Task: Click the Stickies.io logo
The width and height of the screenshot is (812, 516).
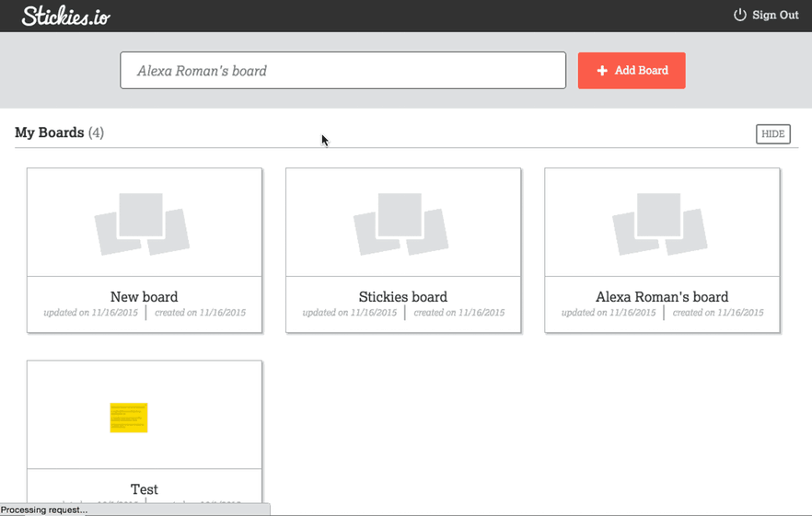Action: point(66,16)
